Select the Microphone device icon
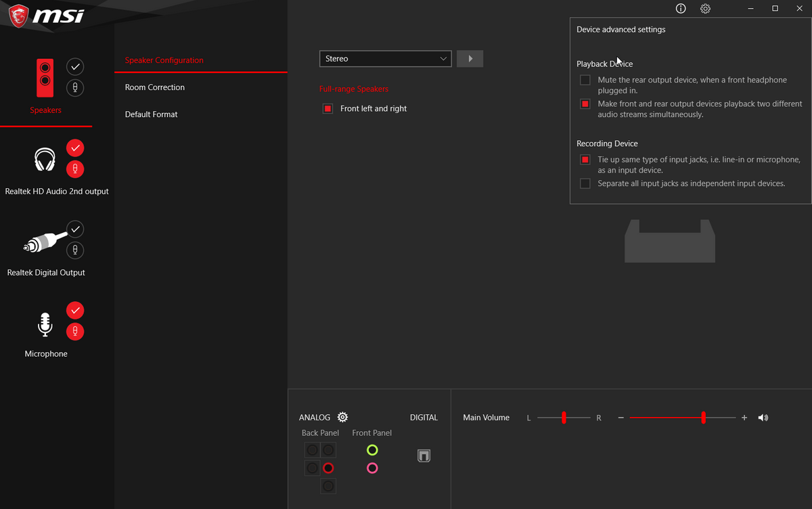This screenshot has width=812, height=509. (x=45, y=325)
